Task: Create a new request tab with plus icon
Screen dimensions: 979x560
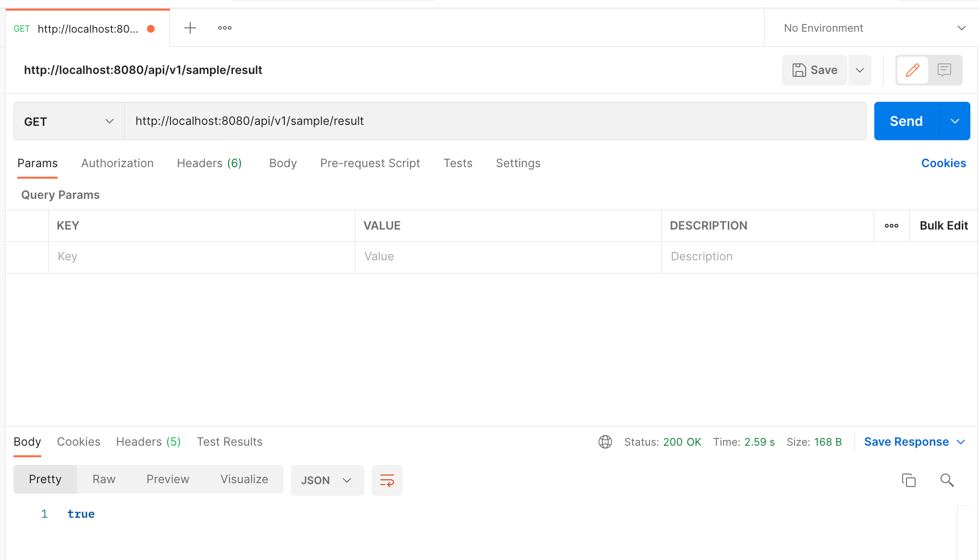Action: click(190, 27)
